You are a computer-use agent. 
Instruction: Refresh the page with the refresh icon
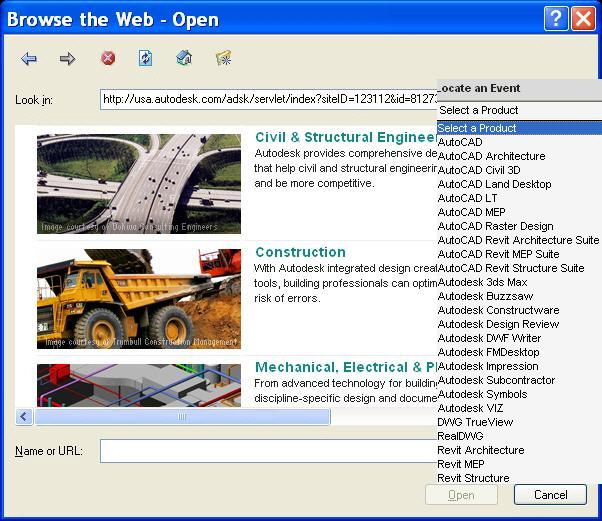coord(146,58)
